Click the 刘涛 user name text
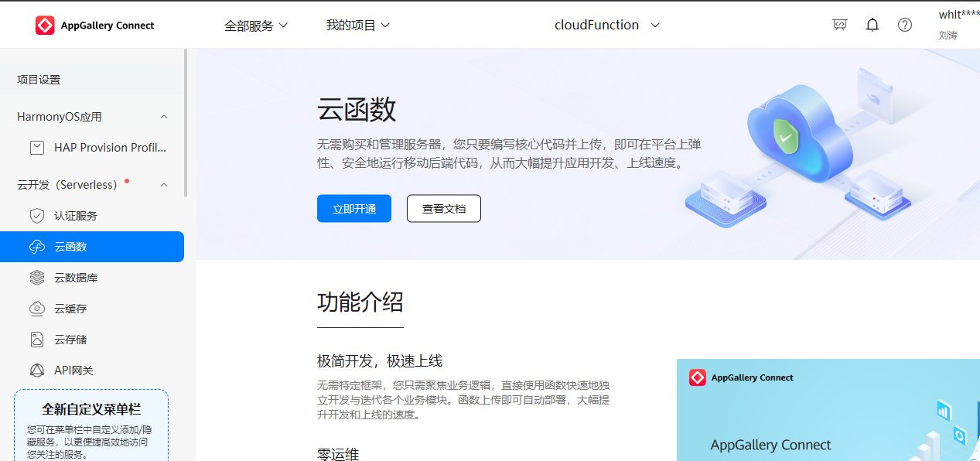This screenshot has width=980, height=461. [x=948, y=36]
